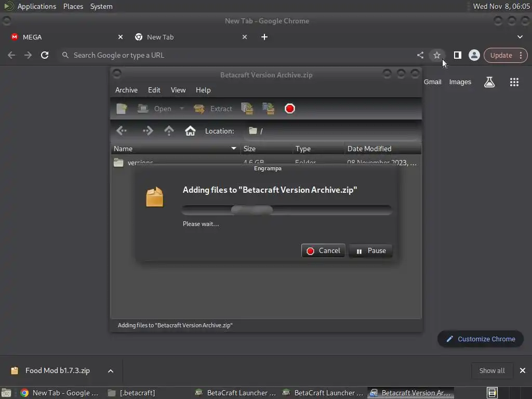Image resolution: width=532 pixels, height=399 pixels.
Task: Pause the archive operation
Action: [370, 251]
